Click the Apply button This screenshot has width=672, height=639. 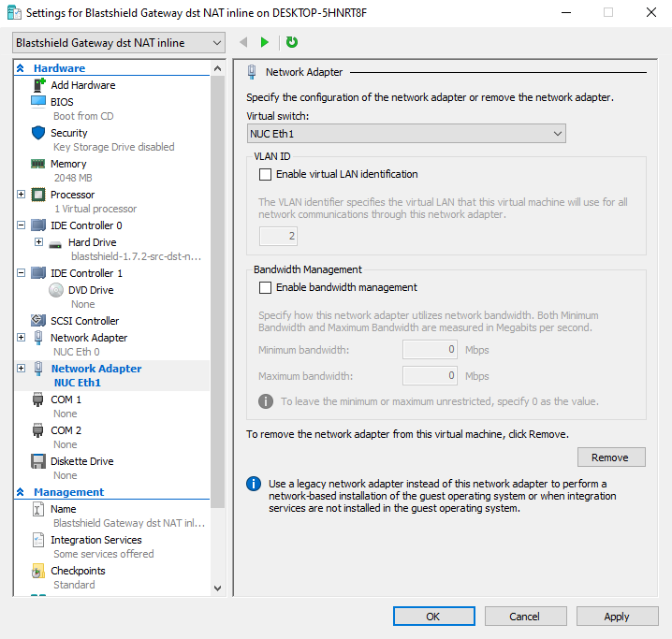point(616,617)
